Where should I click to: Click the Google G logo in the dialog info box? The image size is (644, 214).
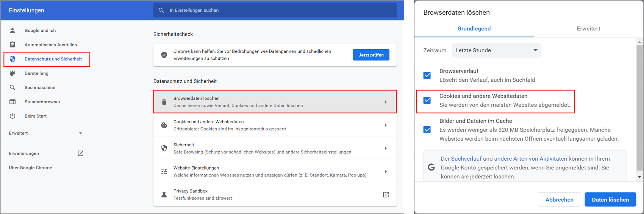pyautogui.click(x=431, y=167)
